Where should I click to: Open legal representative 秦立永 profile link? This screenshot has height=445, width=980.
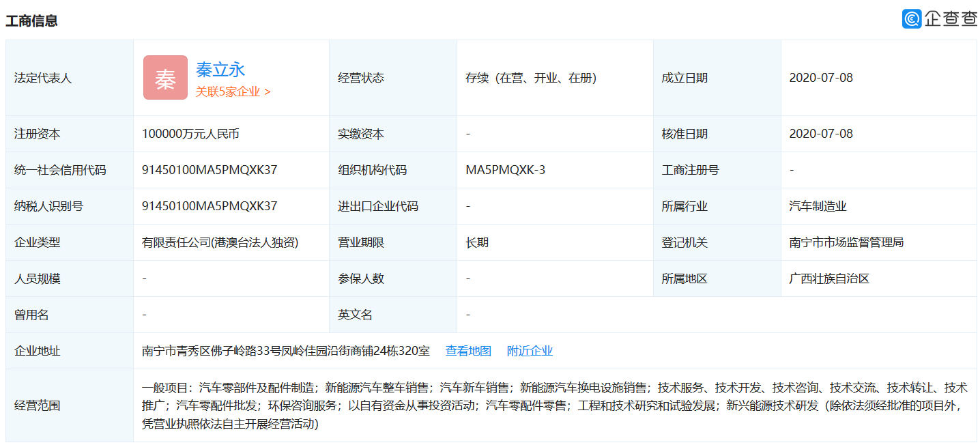coord(220,70)
